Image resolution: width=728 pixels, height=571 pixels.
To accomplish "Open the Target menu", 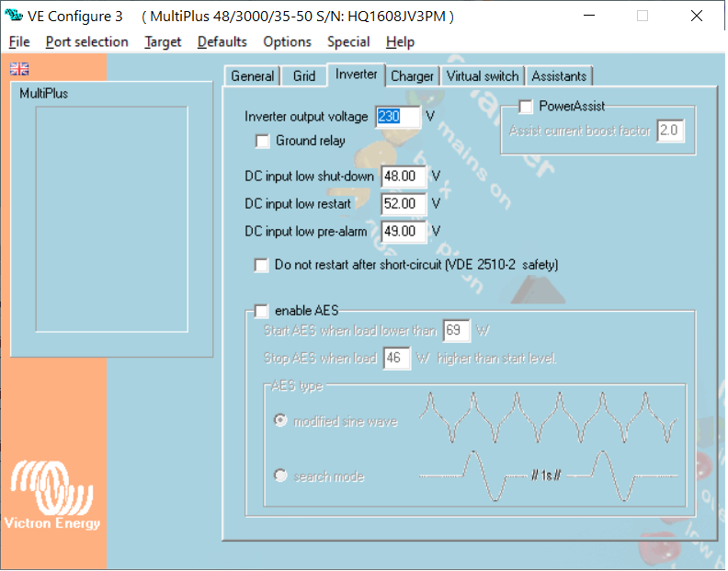I will pyautogui.click(x=163, y=41).
